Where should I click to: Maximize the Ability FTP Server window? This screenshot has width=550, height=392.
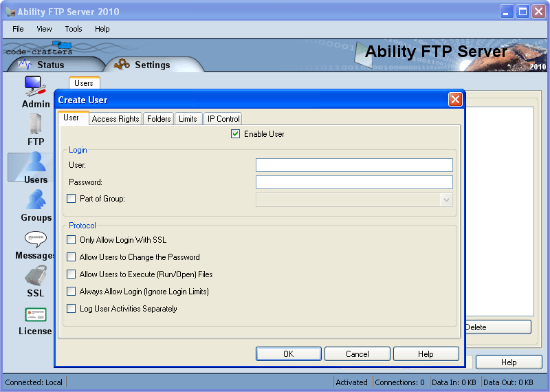(x=522, y=12)
